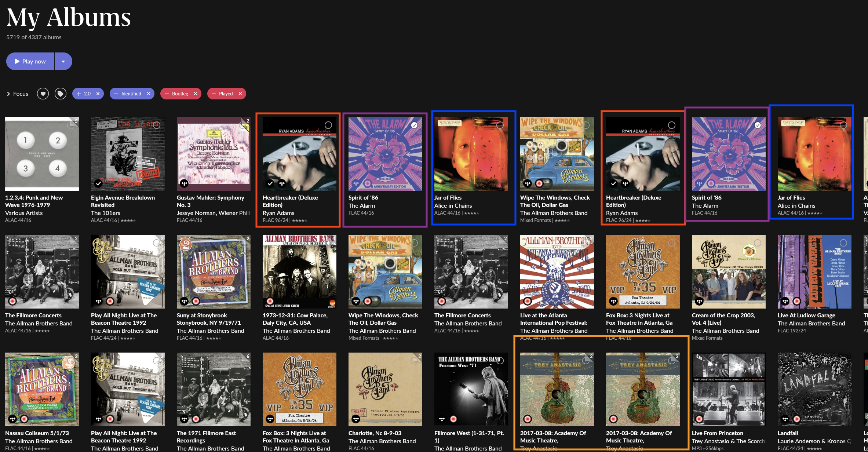Open Fillmore West '71 album cover

471,389
